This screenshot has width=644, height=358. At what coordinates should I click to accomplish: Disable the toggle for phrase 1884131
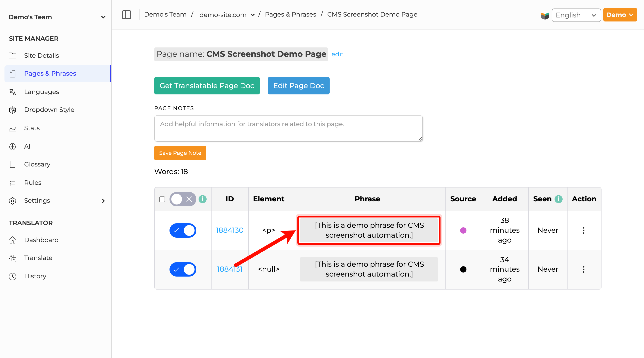coord(183,269)
